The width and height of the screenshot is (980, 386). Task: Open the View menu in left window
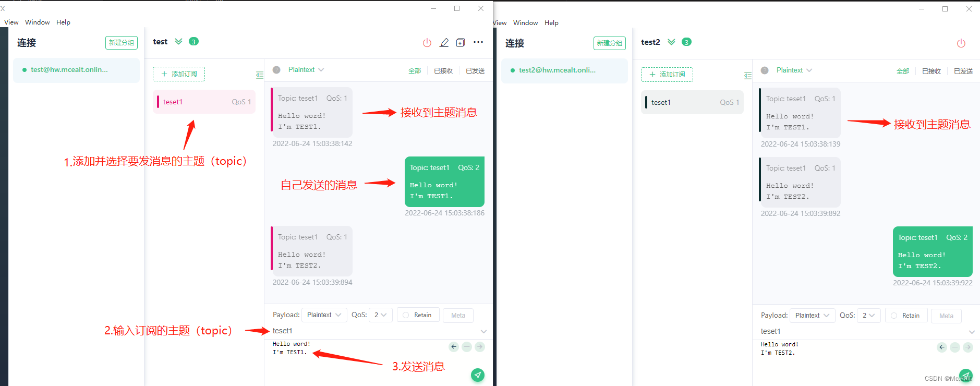[x=11, y=22]
